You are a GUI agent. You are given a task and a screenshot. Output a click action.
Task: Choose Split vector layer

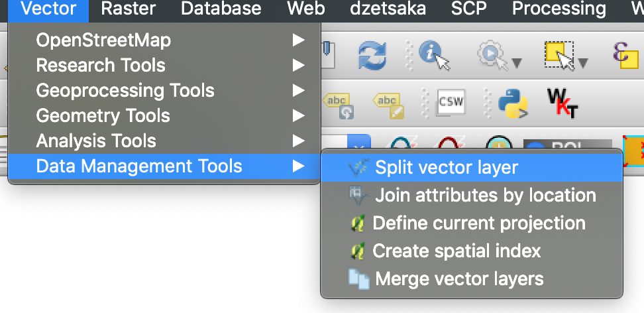click(472, 167)
